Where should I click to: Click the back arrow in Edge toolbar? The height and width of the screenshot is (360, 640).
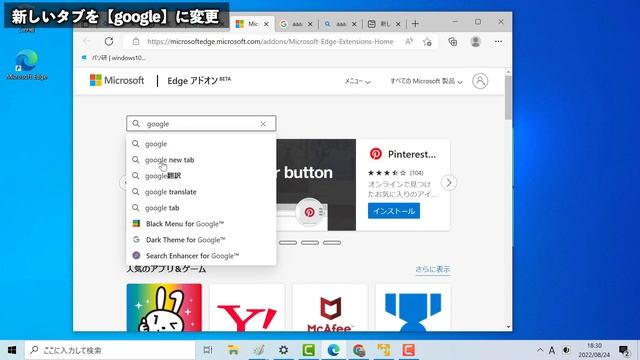pos(87,41)
